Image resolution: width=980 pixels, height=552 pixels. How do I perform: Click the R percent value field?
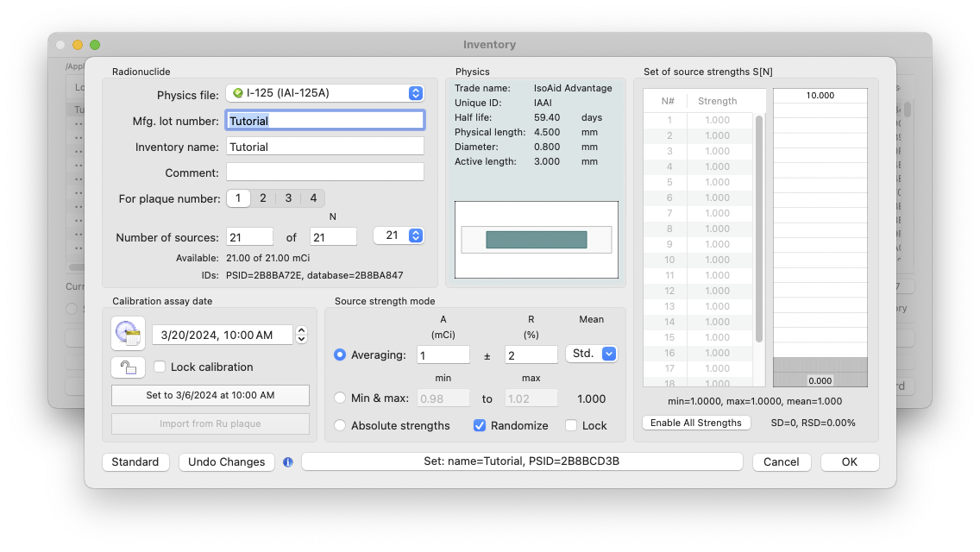[x=531, y=355]
